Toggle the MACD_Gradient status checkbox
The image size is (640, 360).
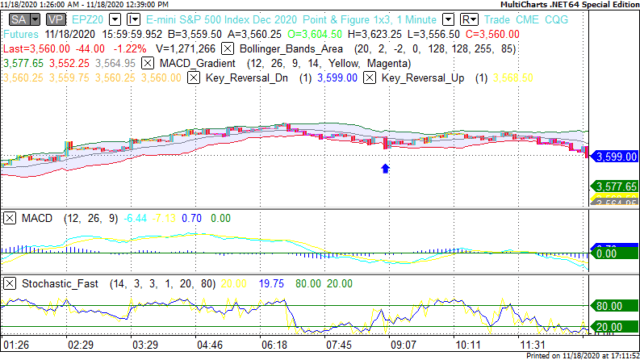(x=147, y=63)
